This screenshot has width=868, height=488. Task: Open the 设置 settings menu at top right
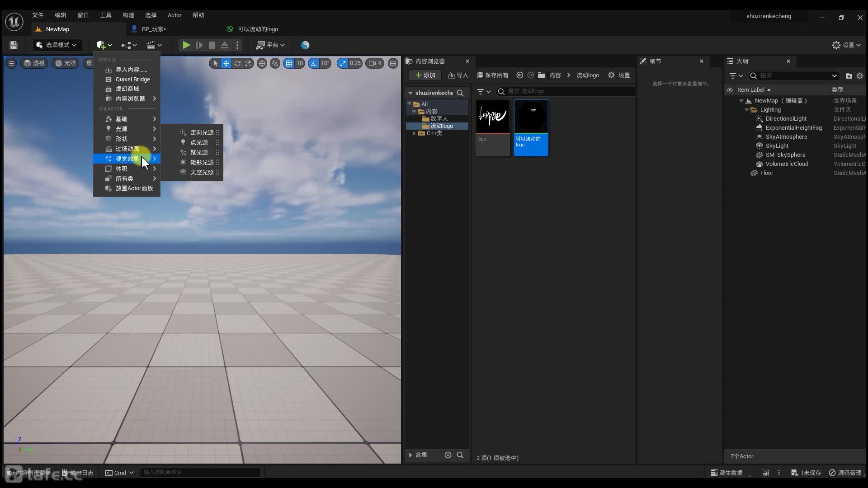point(846,45)
